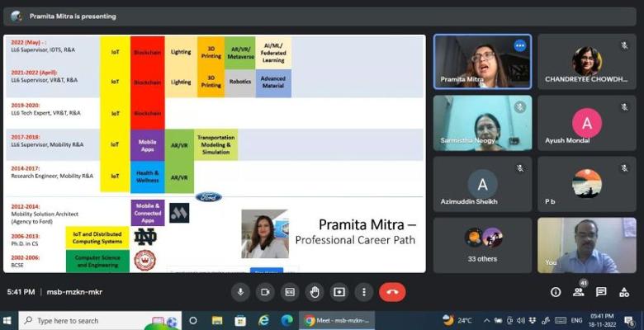Screen dimensions: 644x330
Task: Turn on closed captions
Action: click(290, 292)
